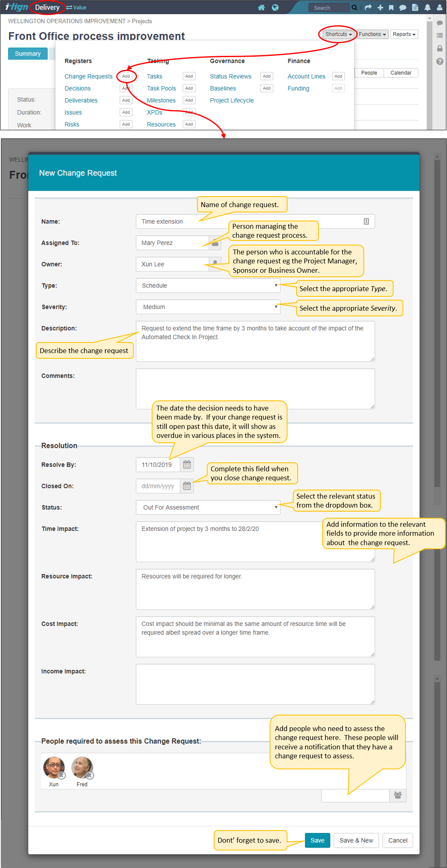This screenshot has height=868, width=447.
Task: Open the Closed On calendar picker
Action: coord(187,486)
